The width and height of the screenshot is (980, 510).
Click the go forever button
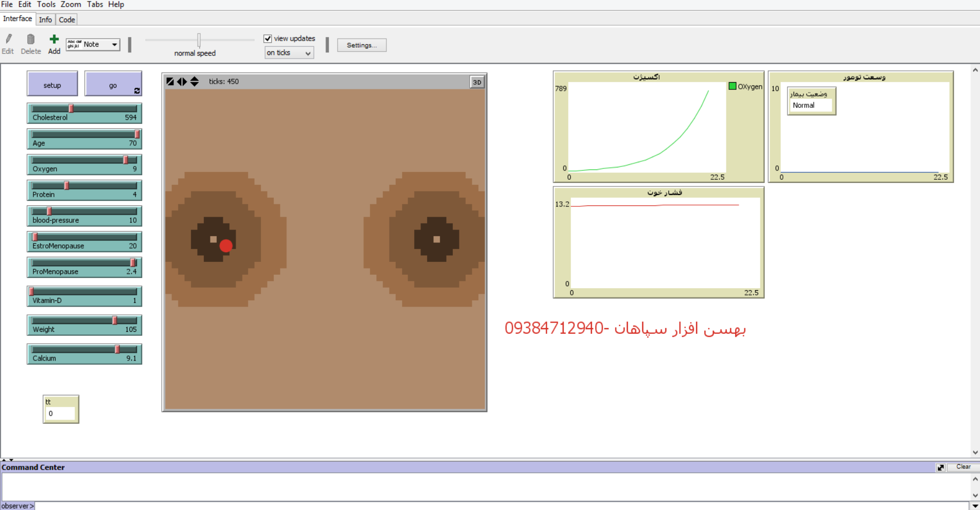[x=113, y=84]
